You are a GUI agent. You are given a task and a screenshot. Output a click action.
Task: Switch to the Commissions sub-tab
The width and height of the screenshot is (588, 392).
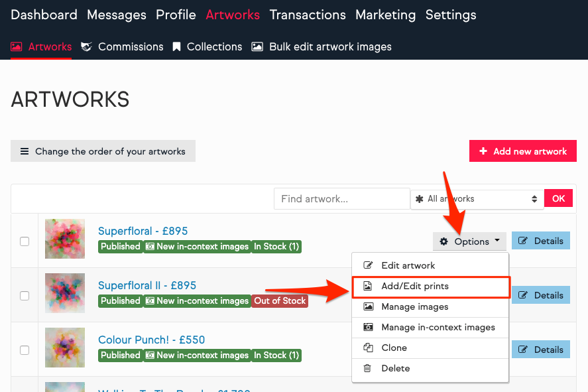(x=122, y=46)
